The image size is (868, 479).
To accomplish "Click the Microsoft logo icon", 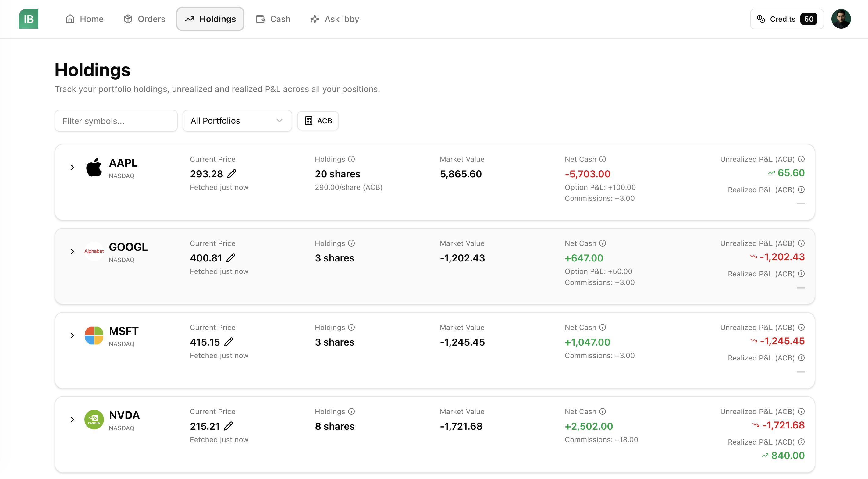I will tap(94, 335).
